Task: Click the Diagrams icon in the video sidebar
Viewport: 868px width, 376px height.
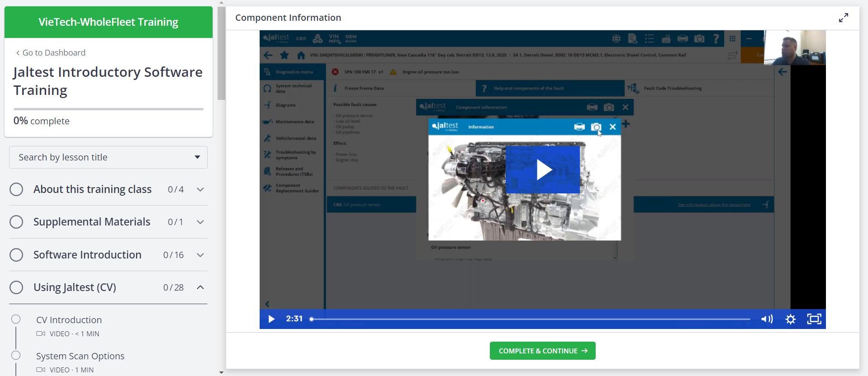Action: point(267,105)
